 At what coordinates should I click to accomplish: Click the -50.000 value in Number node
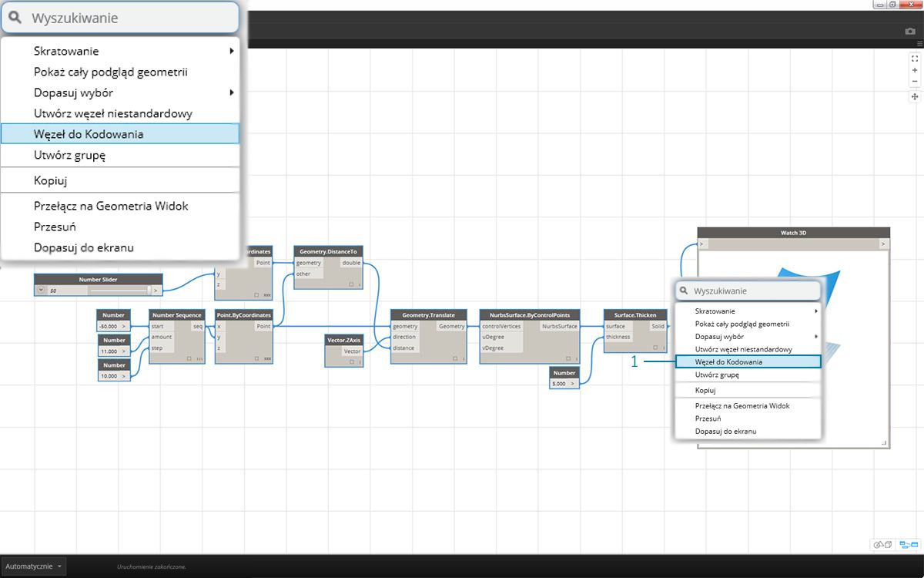(108, 326)
